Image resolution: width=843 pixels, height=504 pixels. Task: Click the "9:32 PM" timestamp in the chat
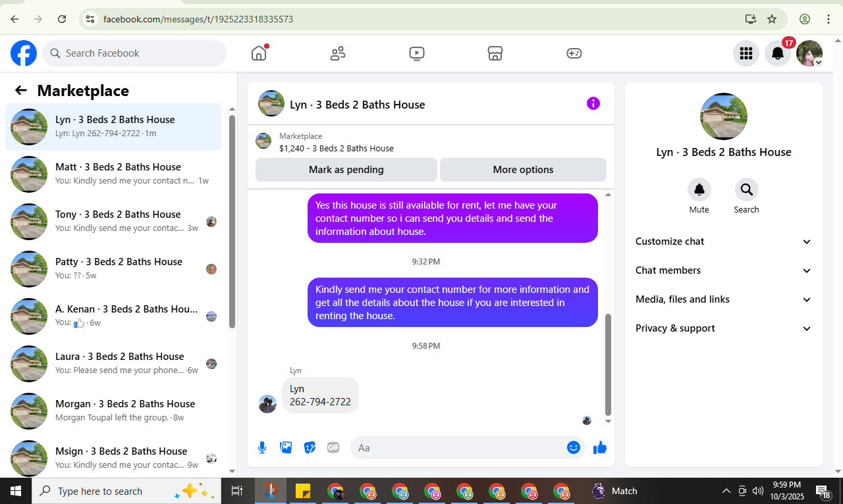426,262
